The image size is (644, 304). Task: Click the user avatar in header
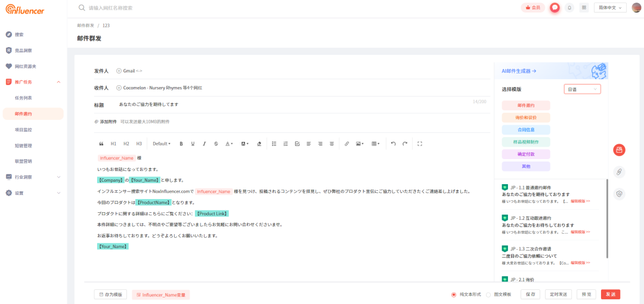[x=637, y=7]
